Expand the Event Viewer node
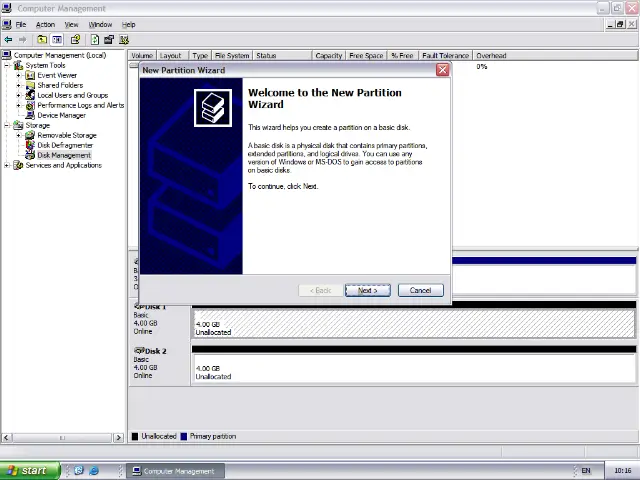This screenshot has width=640, height=480. 18,76
